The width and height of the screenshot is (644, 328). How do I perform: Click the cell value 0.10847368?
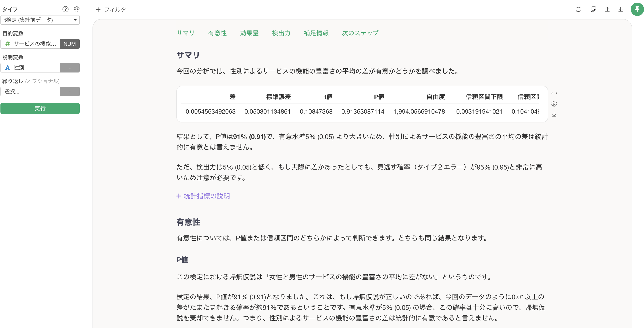tap(316, 111)
